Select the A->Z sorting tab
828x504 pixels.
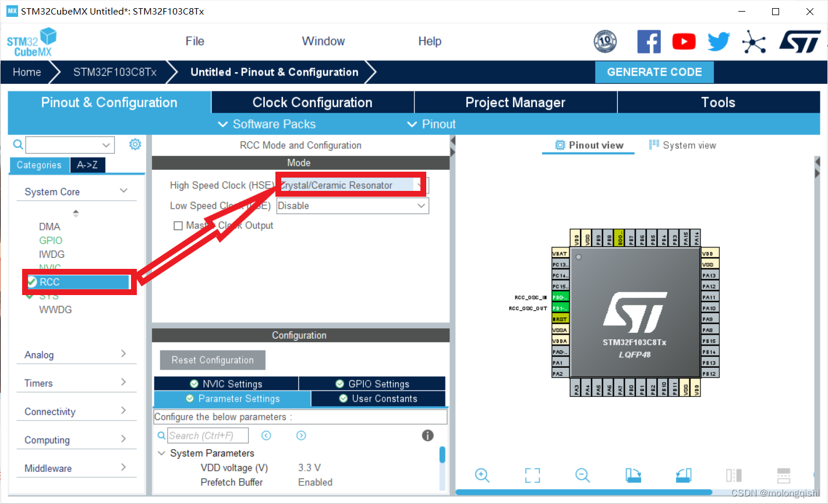[87, 165]
